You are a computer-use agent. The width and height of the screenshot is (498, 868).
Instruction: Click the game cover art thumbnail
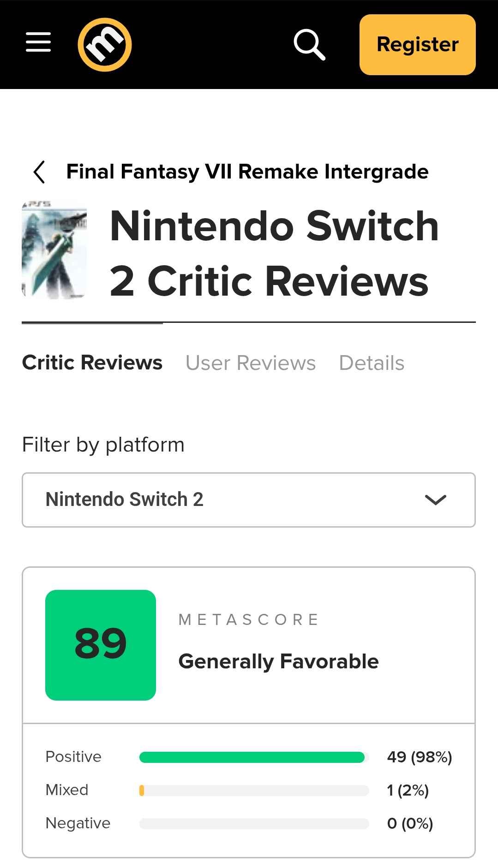pyautogui.click(x=54, y=250)
